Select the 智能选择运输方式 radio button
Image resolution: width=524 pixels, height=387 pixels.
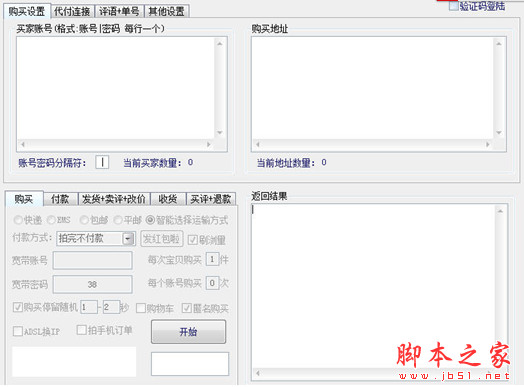150,220
